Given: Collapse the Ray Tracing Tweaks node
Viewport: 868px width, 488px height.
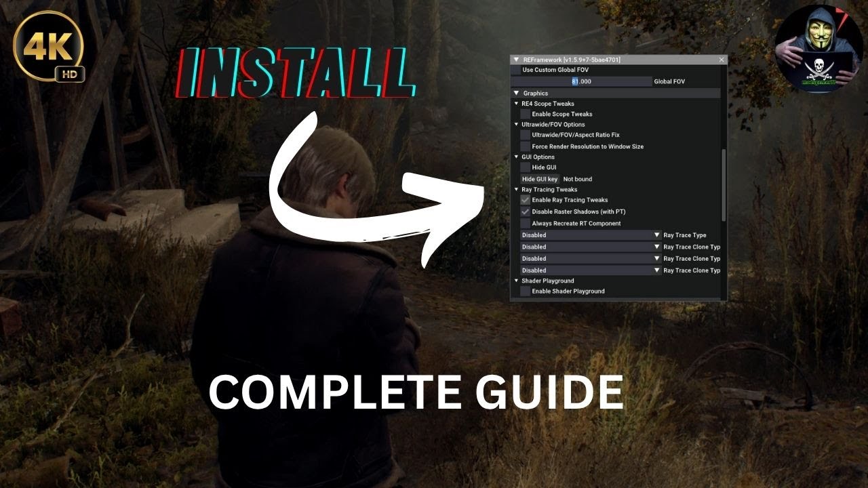Looking at the screenshot, I should [516, 190].
